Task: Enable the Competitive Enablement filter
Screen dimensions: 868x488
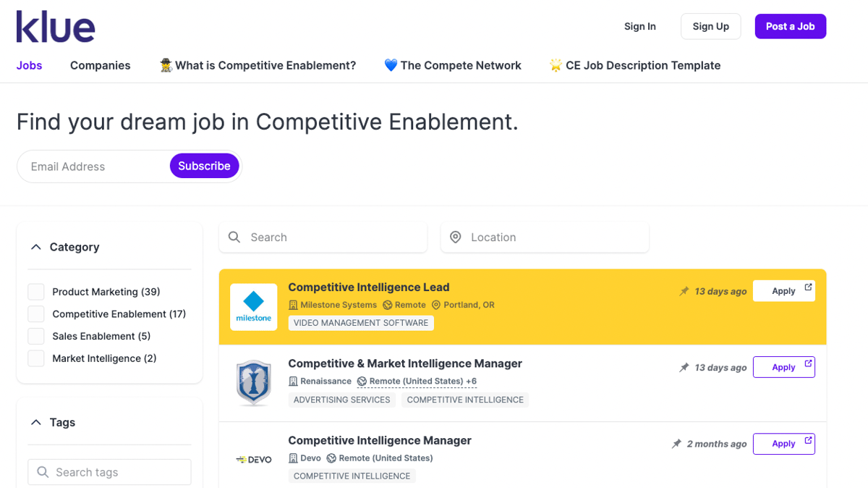Action: coord(35,314)
